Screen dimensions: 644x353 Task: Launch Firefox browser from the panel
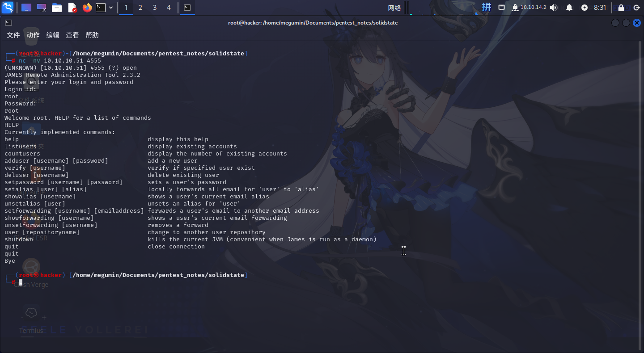pyautogui.click(x=87, y=8)
